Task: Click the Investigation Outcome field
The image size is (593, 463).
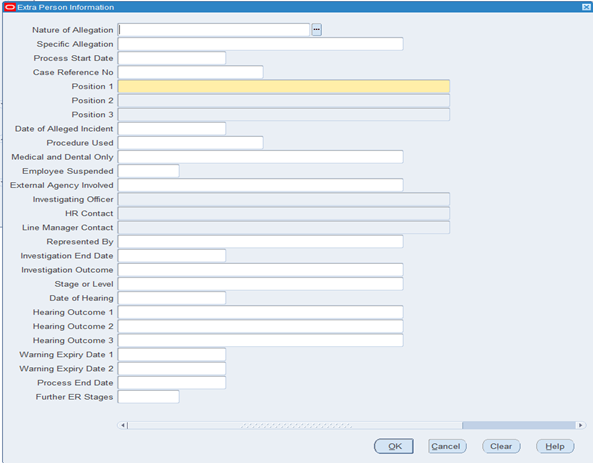Action: click(260, 270)
